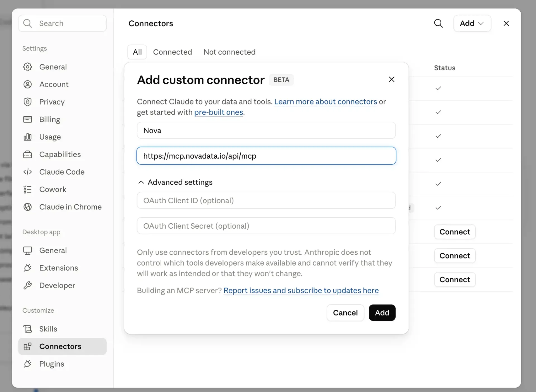Focus the MCP server URL field
Image resolution: width=536 pixels, height=392 pixels.
266,156
